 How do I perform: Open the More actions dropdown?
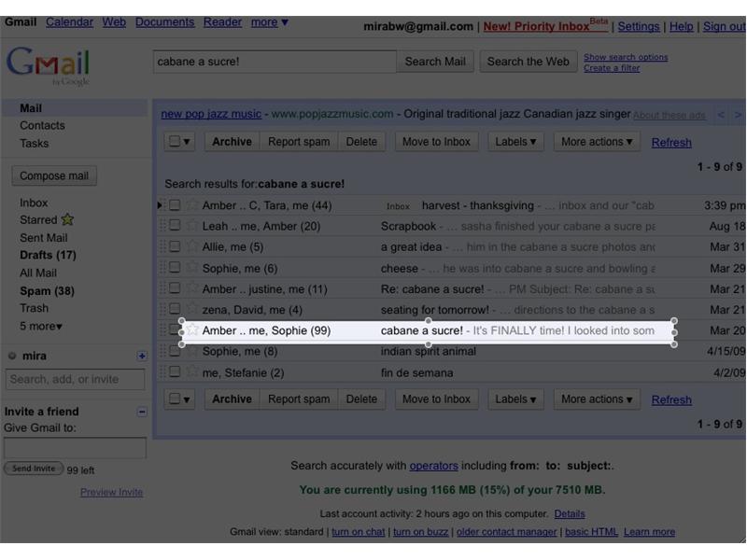tap(595, 141)
